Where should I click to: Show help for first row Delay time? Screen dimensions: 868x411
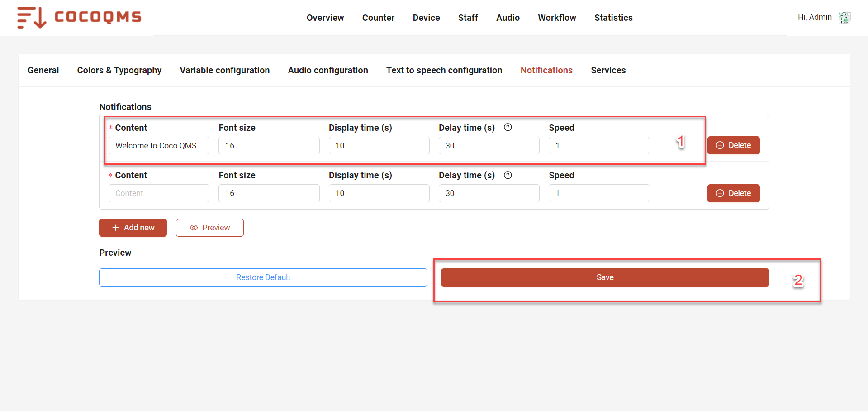(x=508, y=127)
